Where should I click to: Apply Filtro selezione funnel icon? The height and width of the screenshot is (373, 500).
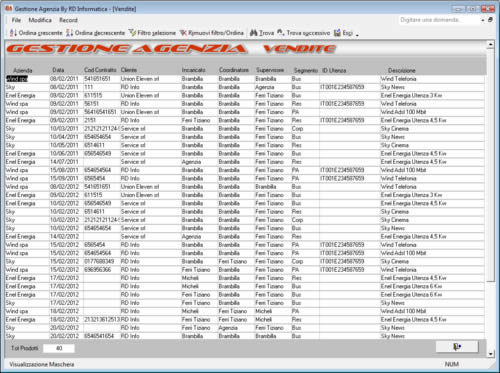[x=132, y=33]
